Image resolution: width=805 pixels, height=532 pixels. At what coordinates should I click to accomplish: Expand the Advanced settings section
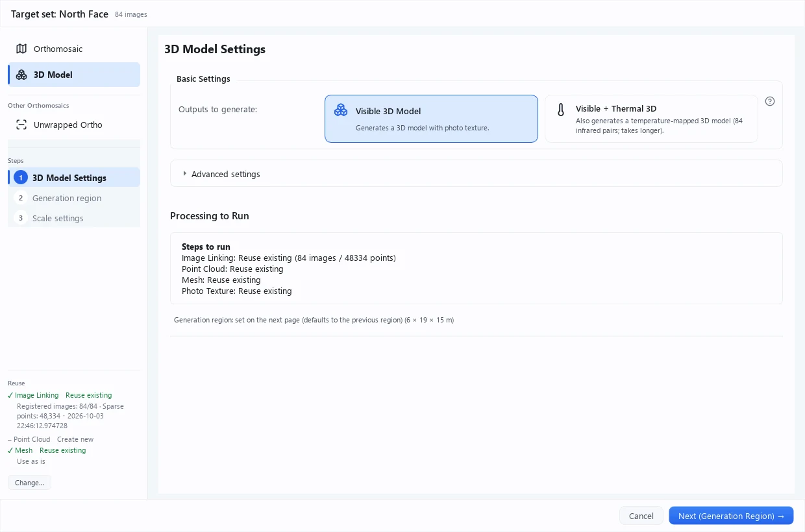pos(476,174)
